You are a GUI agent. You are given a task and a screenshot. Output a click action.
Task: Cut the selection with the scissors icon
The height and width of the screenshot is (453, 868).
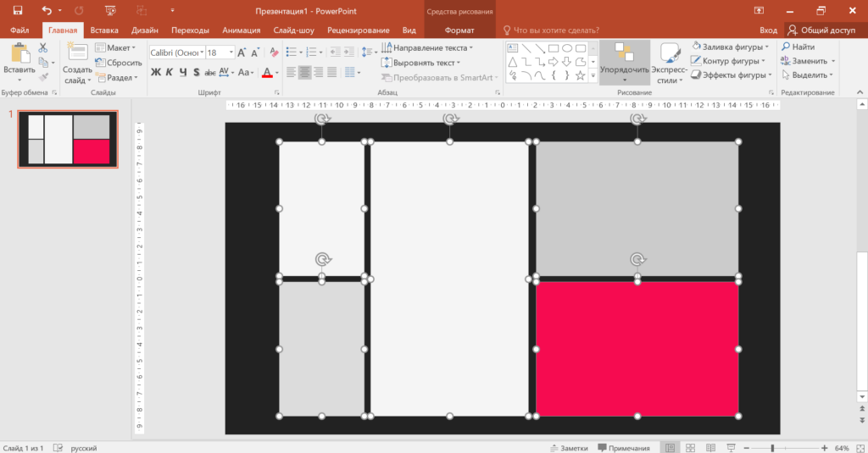tap(42, 48)
